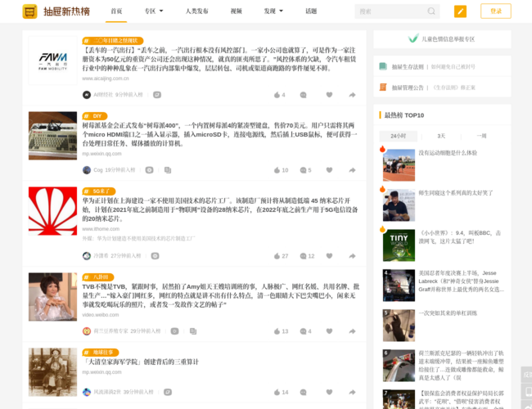
Task: Open comments on the TVB post
Action: pyautogui.click(x=305, y=331)
